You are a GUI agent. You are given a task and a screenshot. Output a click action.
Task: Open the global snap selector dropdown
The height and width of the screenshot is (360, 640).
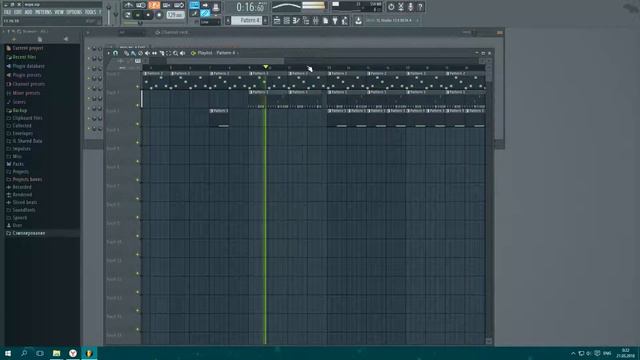210,22
